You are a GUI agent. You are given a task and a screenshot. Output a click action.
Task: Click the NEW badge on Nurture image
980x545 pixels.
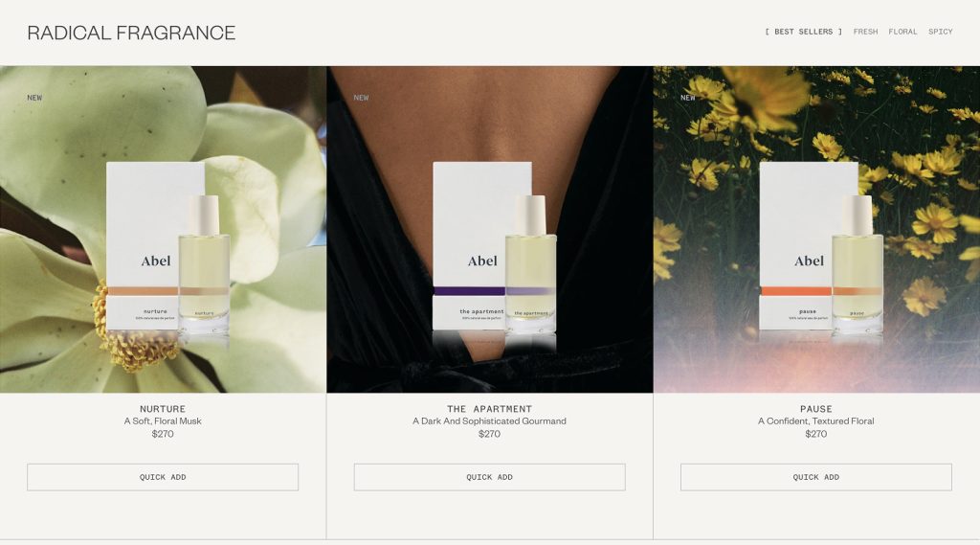(x=34, y=98)
